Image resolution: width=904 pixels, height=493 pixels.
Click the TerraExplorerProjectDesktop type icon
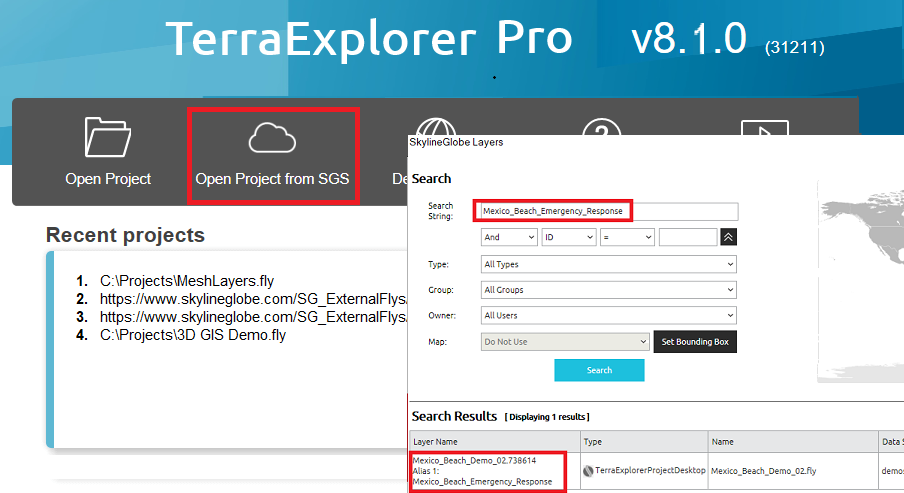pos(588,471)
